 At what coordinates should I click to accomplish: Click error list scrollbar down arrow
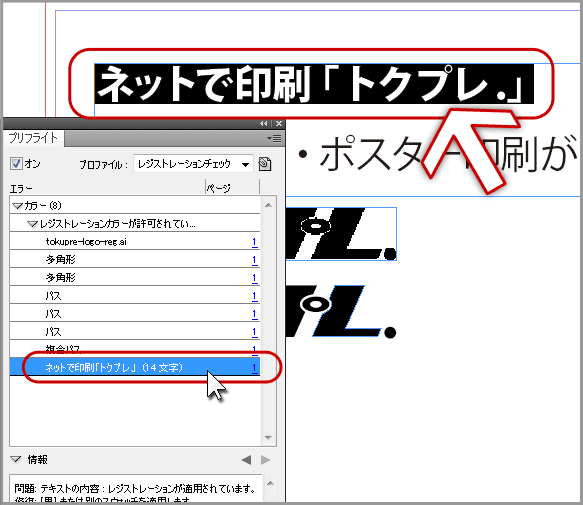point(268,438)
